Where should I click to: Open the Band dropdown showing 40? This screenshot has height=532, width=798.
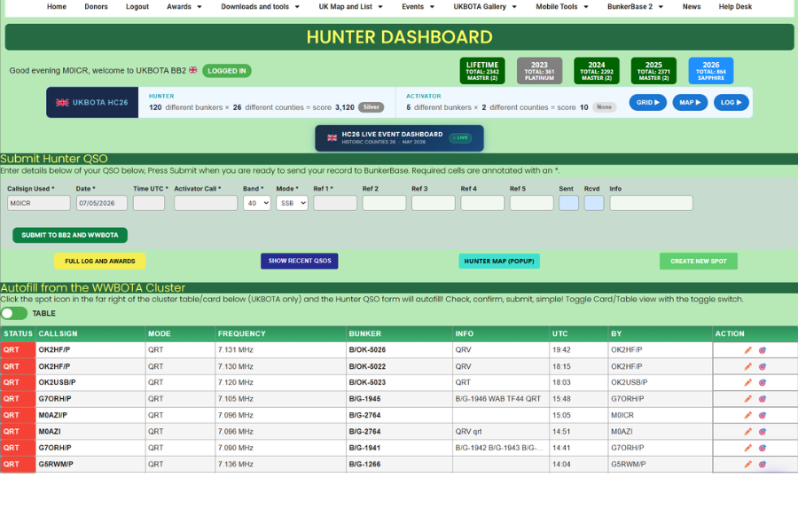tap(256, 203)
